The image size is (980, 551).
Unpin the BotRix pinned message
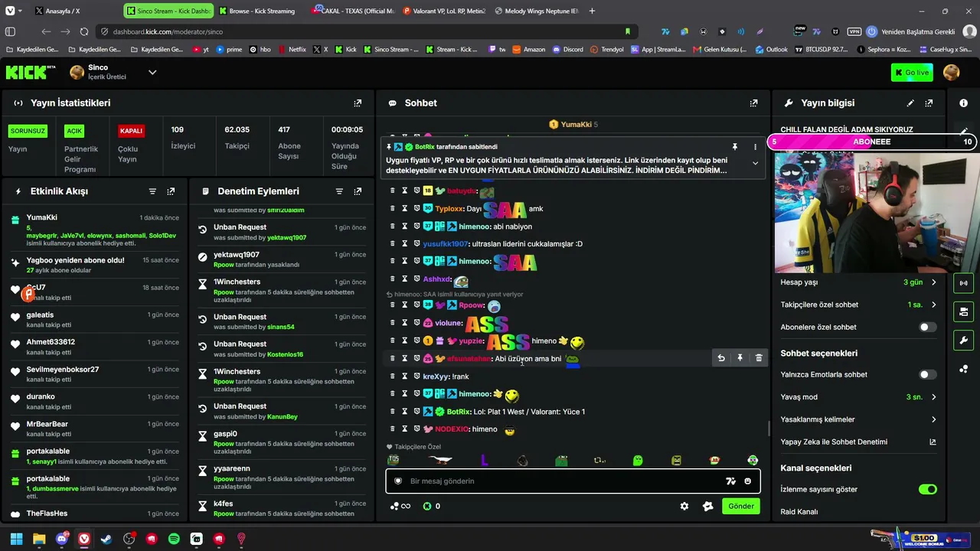[735, 147]
